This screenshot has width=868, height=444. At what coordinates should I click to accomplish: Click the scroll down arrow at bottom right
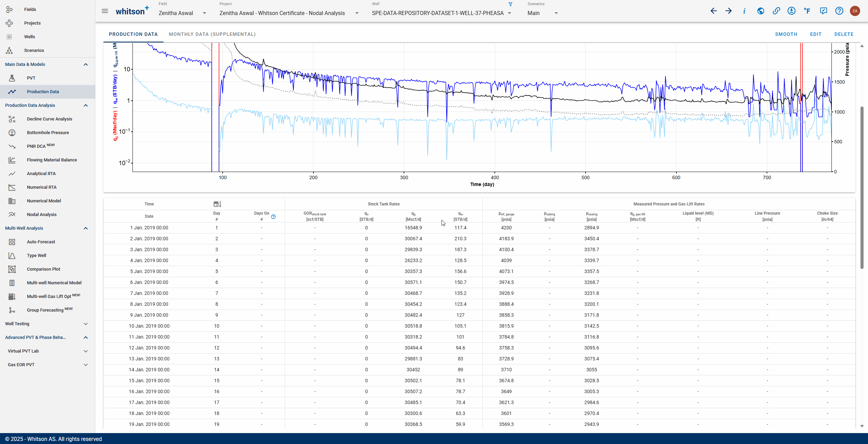[x=862, y=426]
